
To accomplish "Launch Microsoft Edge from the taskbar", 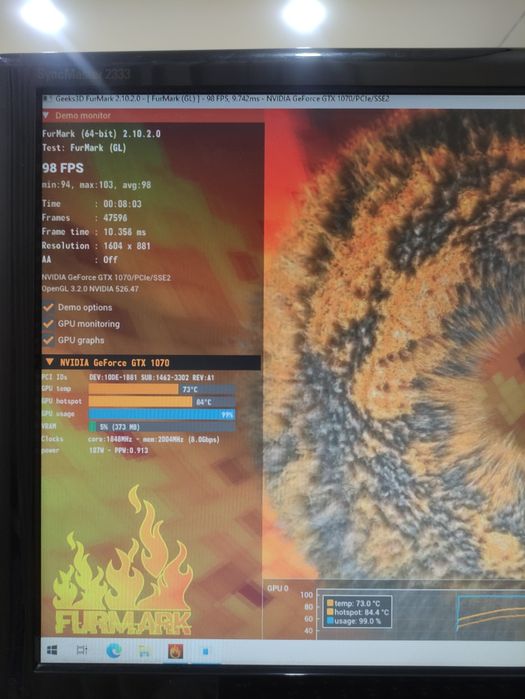I will (114, 651).
